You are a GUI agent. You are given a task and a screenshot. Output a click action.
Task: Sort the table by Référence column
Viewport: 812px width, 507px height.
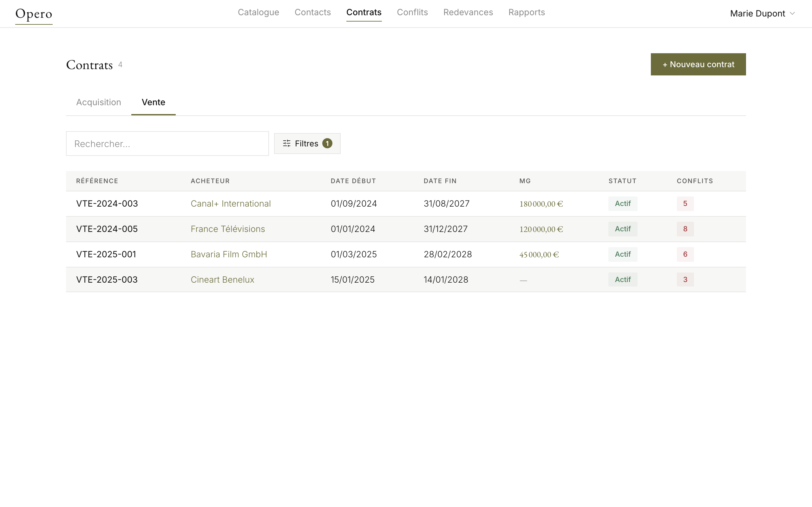click(97, 181)
